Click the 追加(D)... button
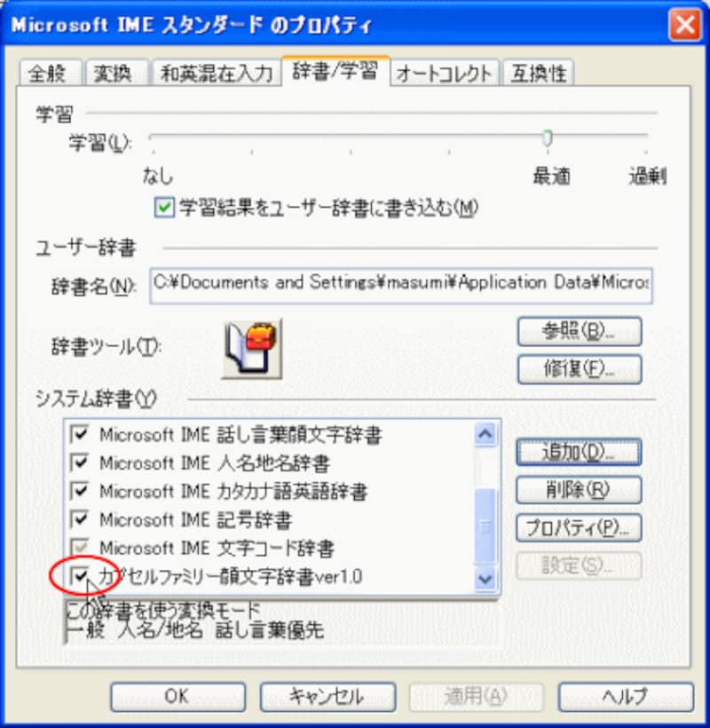710x728 pixels. tap(580, 452)
